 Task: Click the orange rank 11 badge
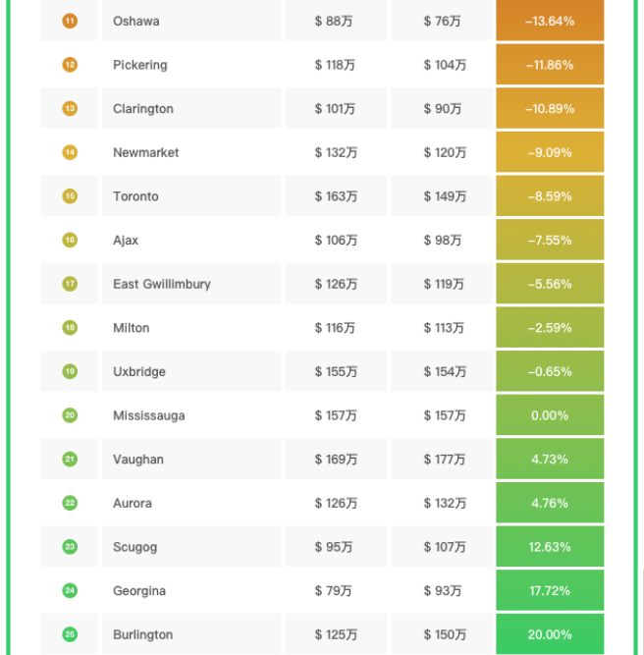70,21
